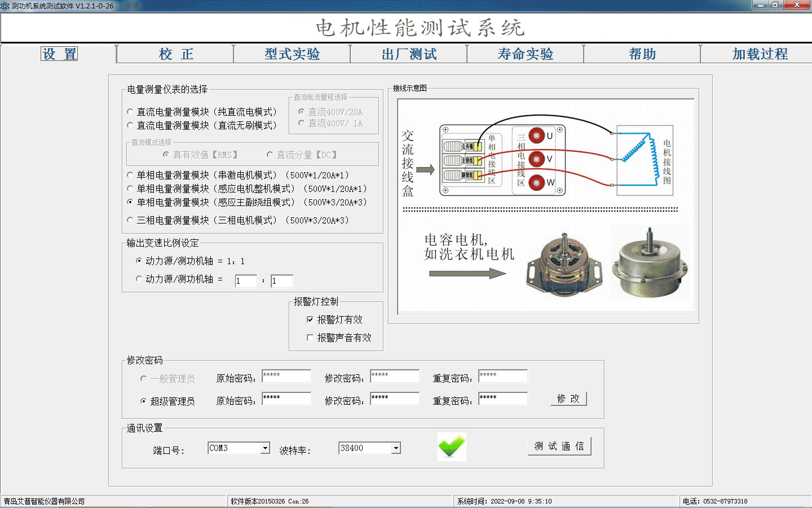Click the ratio numerator input box
The width and height of the screenshot is (812, 508).
point(246,281)
